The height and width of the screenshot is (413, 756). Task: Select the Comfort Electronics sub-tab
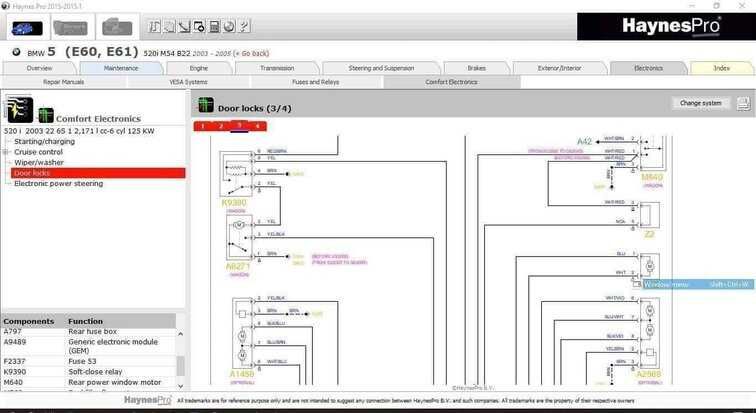(x=452, y=82)
